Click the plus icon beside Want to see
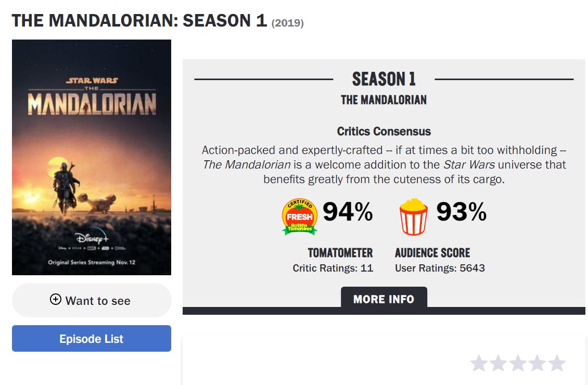 tap(55, 299)
